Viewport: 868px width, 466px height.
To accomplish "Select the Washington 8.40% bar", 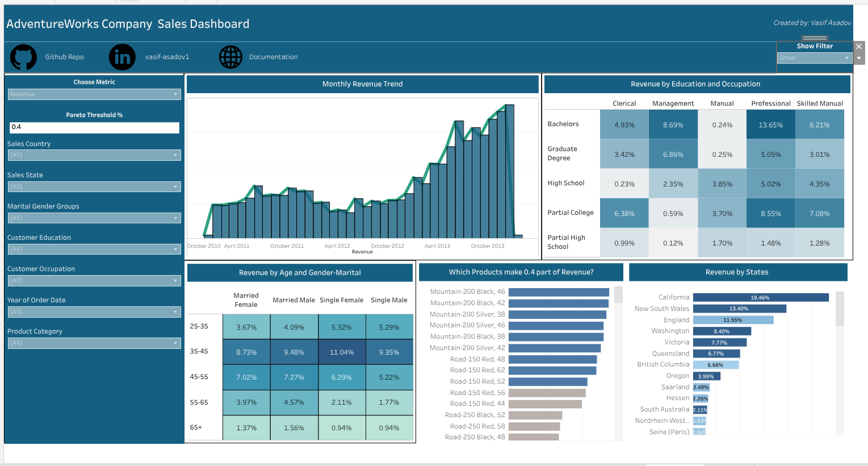I will point(722,331).
